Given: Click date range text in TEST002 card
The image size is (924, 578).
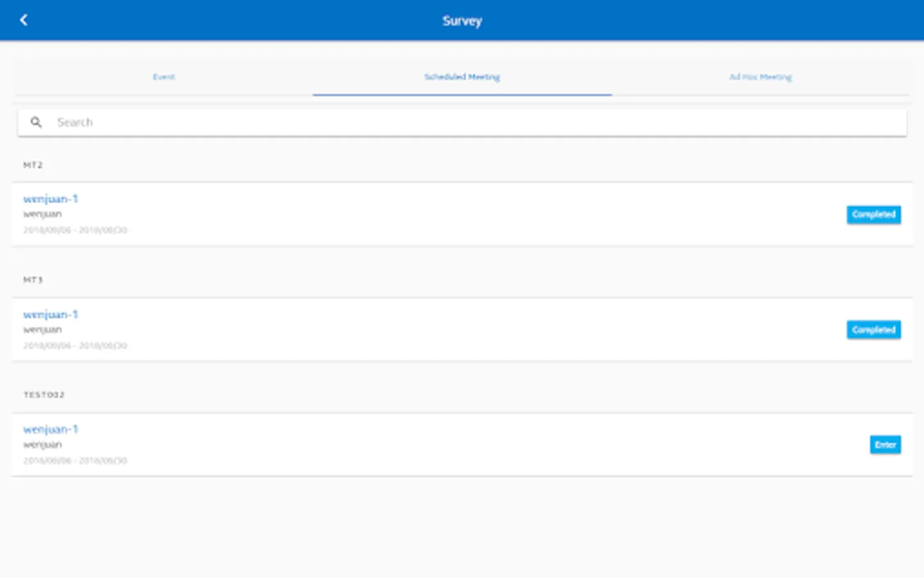Looking at the screenshot, I should (75, 460).
